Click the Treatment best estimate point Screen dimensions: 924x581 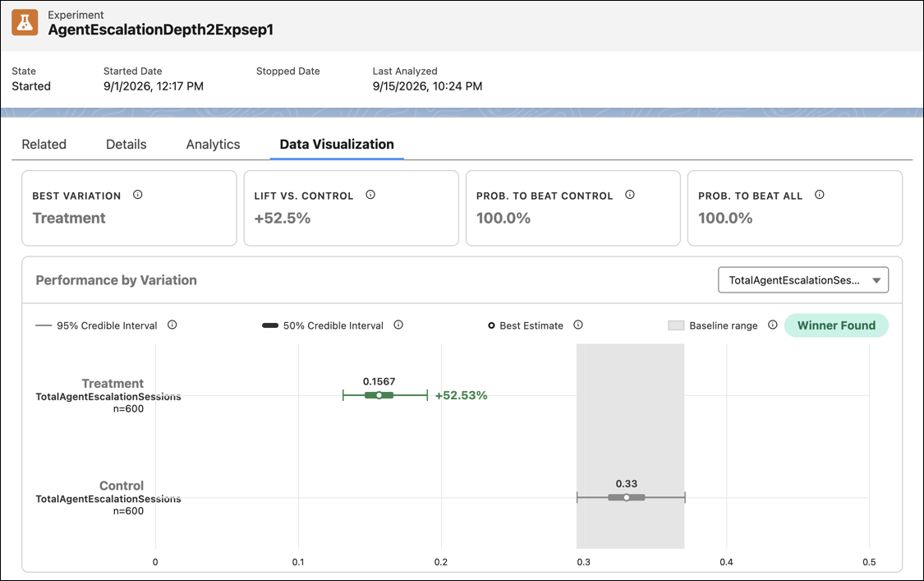click(379, 395)
